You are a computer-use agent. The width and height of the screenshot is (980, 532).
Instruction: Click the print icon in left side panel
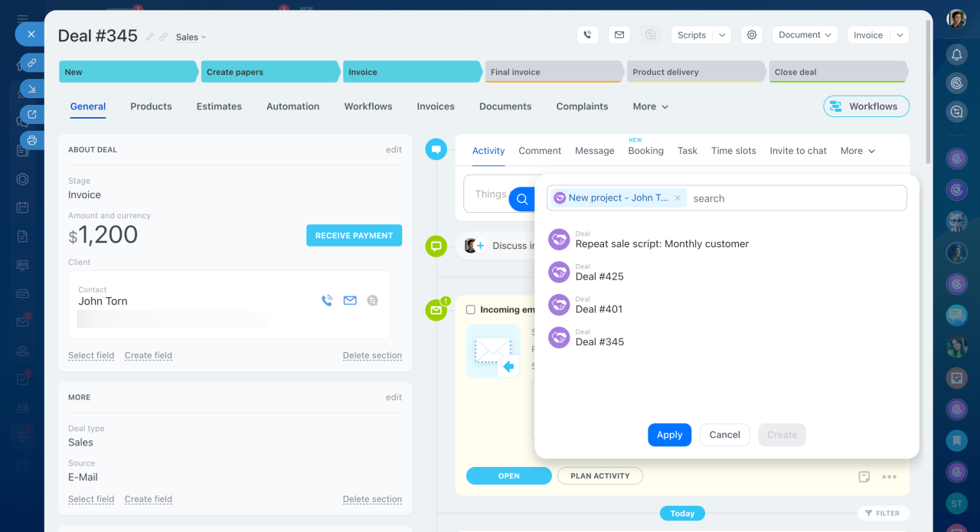(32, 140)
